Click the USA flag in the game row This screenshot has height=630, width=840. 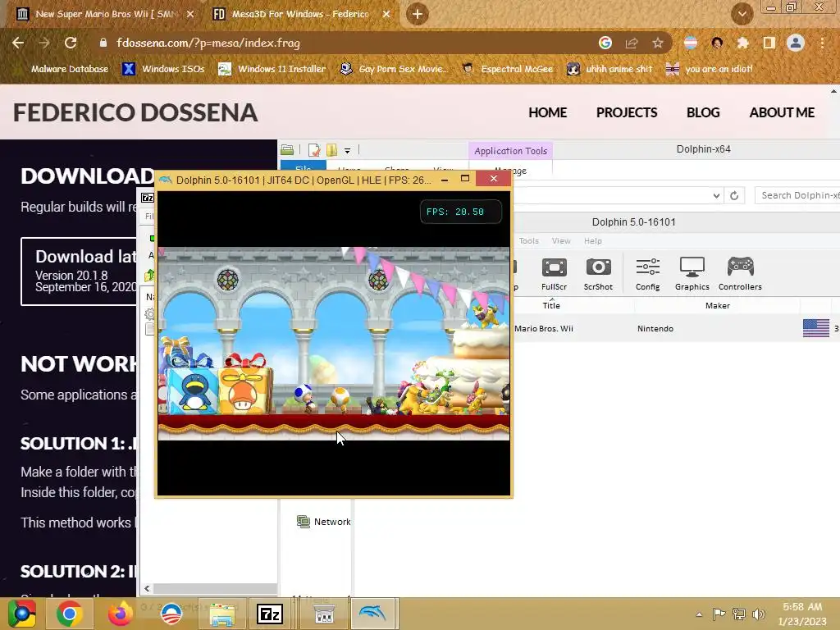(x=816, y=328)
